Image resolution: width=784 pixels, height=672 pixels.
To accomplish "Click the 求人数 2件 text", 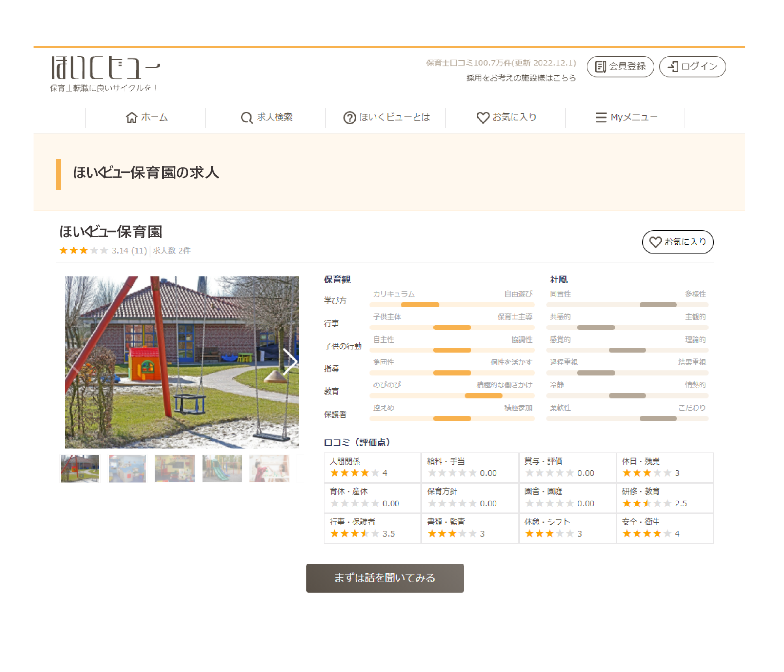I will [x=172, y=251].
